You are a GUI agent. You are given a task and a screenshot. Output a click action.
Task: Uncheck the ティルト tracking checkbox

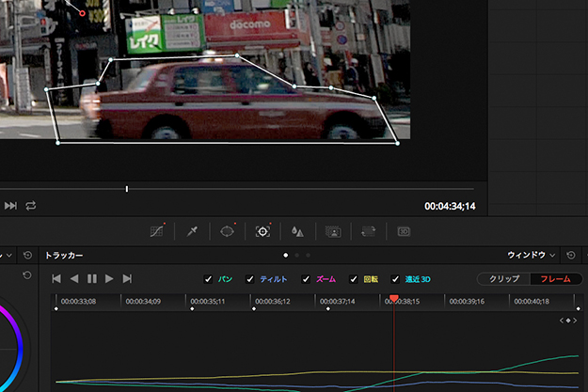[x=250, y=279]
